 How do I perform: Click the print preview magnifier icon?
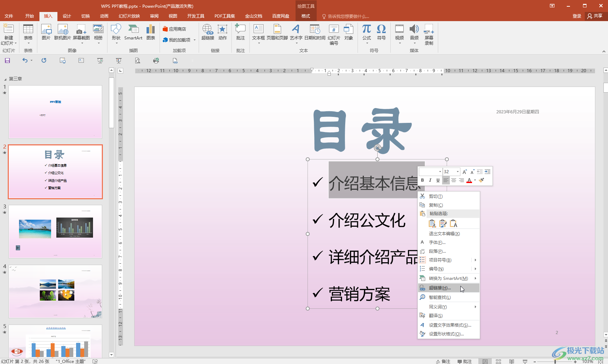pos(137,61)
